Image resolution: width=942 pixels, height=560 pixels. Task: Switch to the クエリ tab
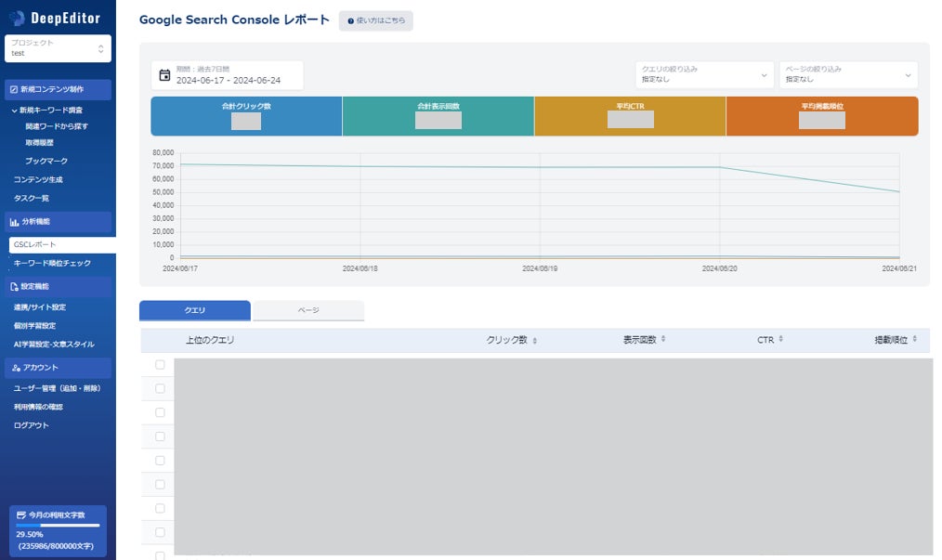click(x=195, y=310)
